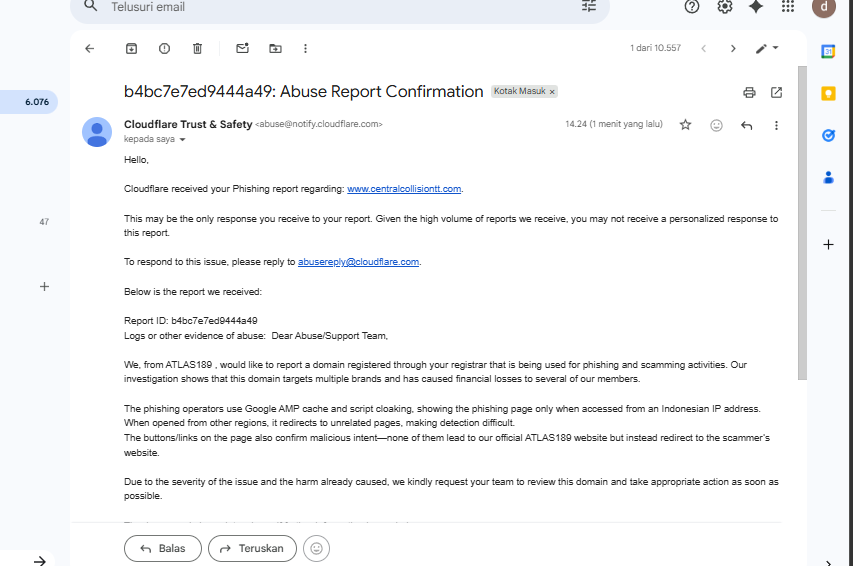Open Google Tasks side panel

(828, 136)
